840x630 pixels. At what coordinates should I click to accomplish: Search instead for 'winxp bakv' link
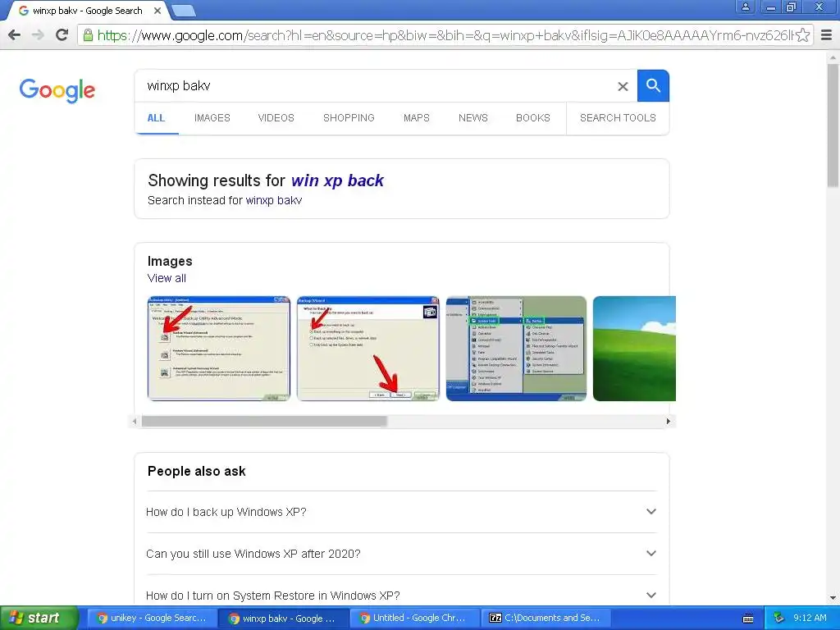(x=274, y=200)
